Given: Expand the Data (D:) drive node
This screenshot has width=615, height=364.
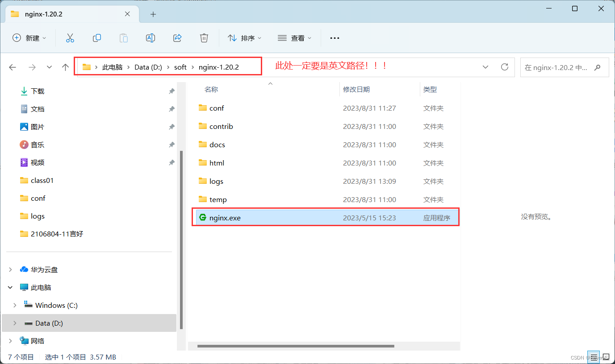Looking at the screenshot, I should [15, 323].
